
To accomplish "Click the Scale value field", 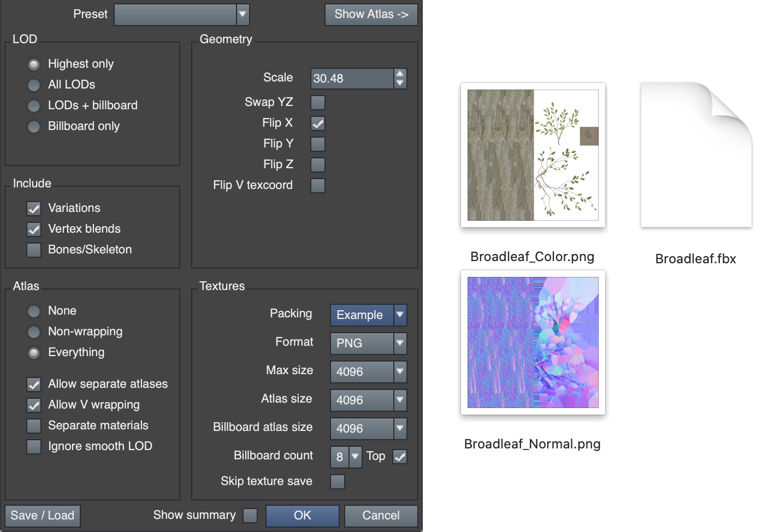I will [x=352, y=79].
